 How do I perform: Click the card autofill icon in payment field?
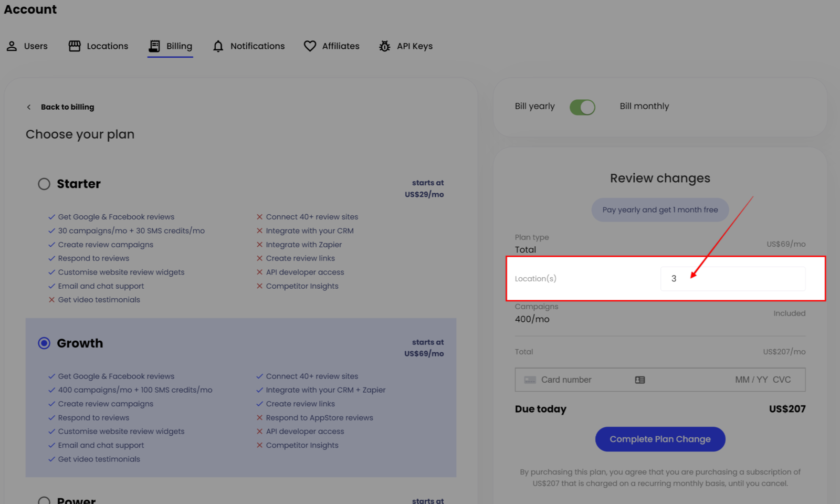click(639, 380)
